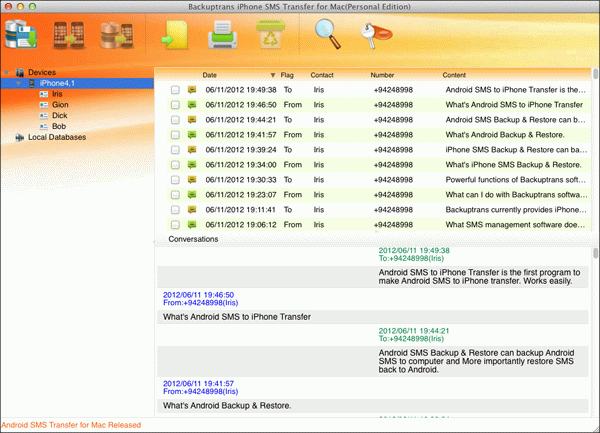Click the contact card icon beside Iris
Screen dimensions: 600x433
(x=44, y=94)
